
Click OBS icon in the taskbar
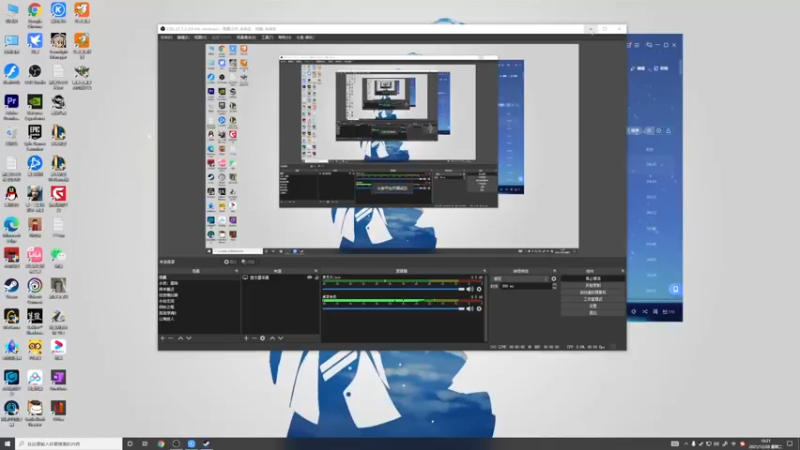(x=176, y=444)
